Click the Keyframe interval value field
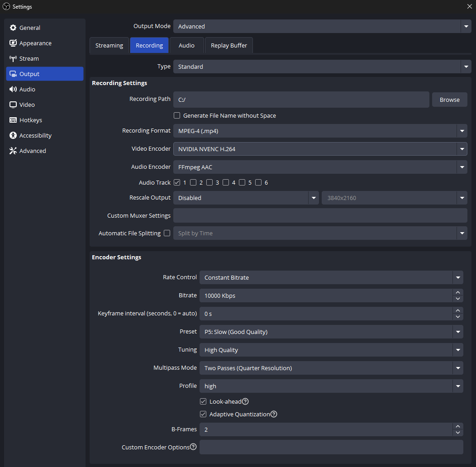476x467 pixels. pyautogui.click(x=326, y=314)
